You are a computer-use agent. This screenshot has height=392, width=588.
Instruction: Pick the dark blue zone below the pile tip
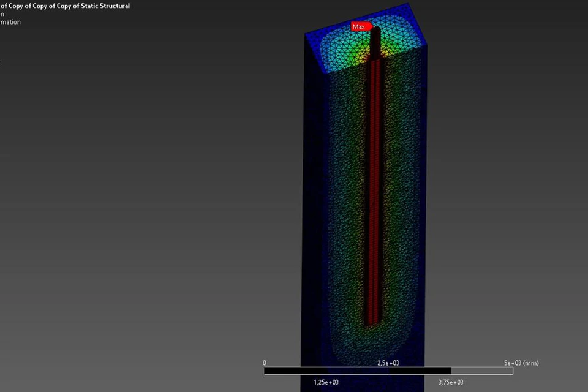tap(374, 355)
